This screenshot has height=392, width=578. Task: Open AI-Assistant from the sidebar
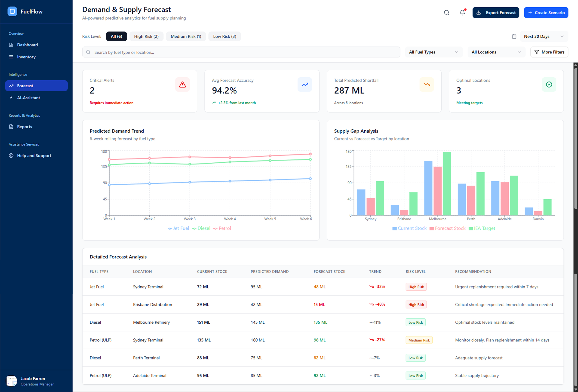click(28, 98)
